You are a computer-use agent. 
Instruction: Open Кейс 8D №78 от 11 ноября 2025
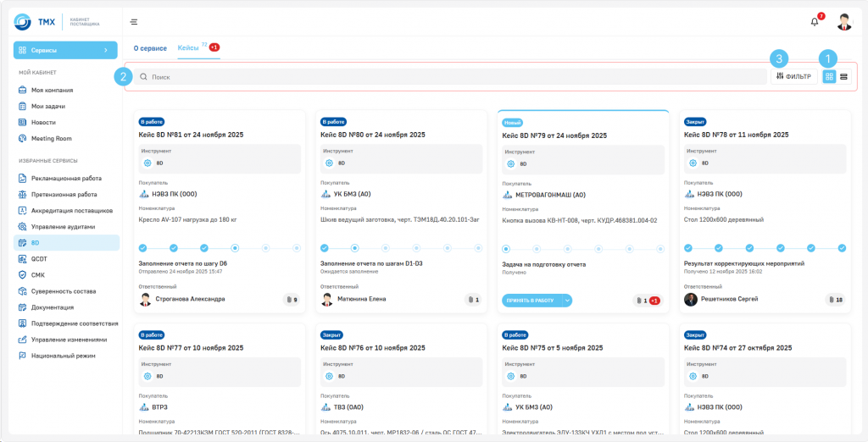(736, 135)
